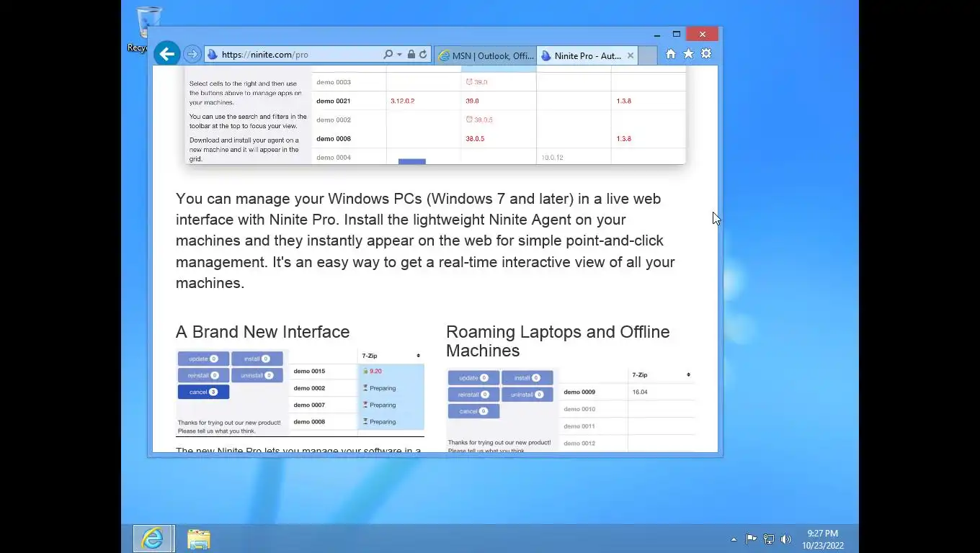Viewport: 980px width, 553px height.
Task: Click the "demo 0015" row label
Action: click(x=309, y=372)
